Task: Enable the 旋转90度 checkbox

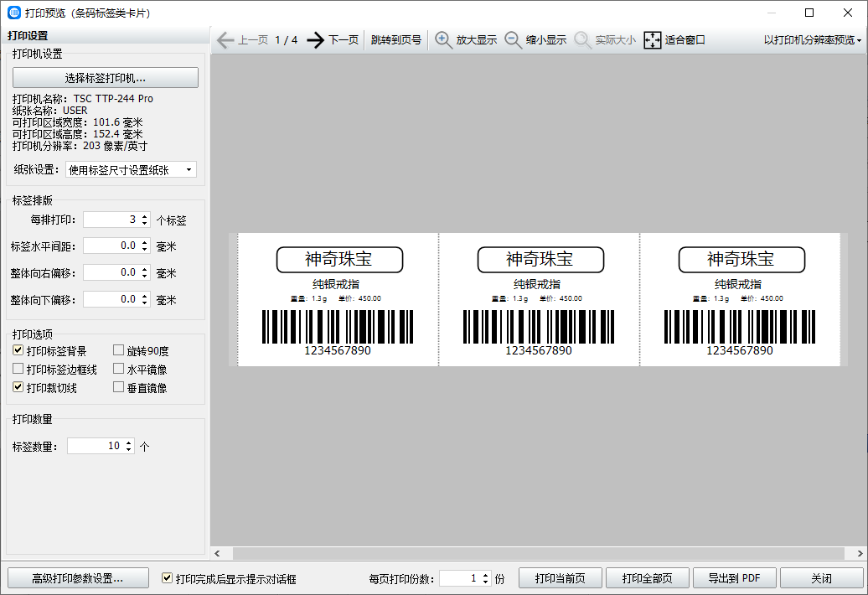Action: pos(119,351)
